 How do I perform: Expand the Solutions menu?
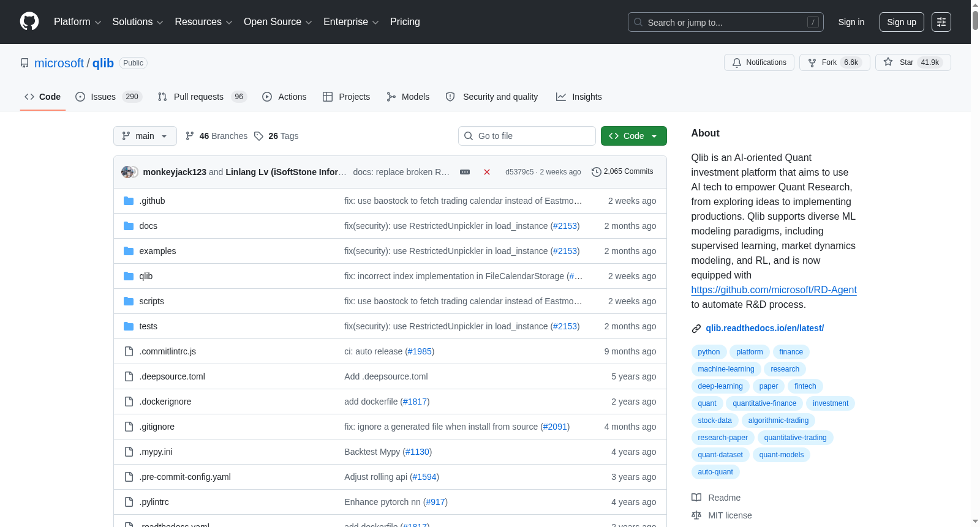(x=138, y=22)
